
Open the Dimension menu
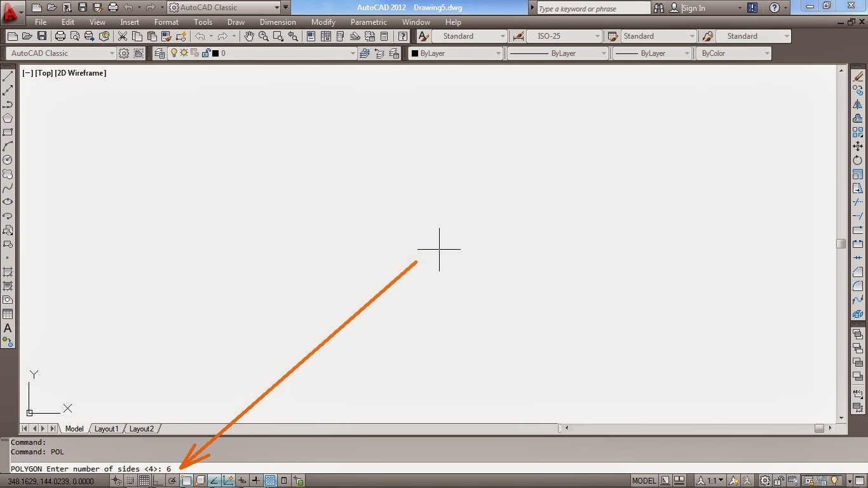[278, 22]
